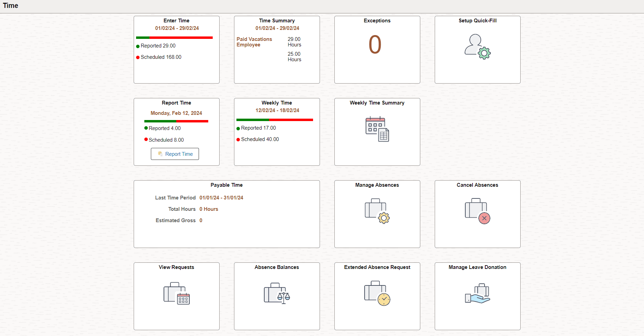Click the Manage Leave Donation title
This screenshot has height=336, width=644.
coord(477,267)
